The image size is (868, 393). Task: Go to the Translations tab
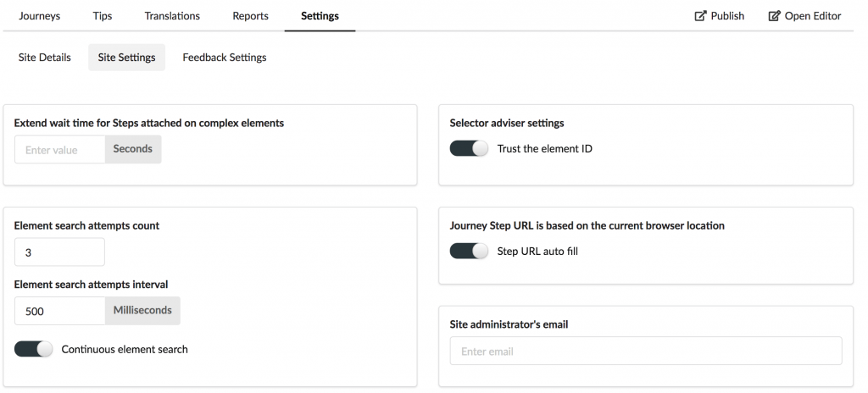pyautogui.click(x=172, y=16)
